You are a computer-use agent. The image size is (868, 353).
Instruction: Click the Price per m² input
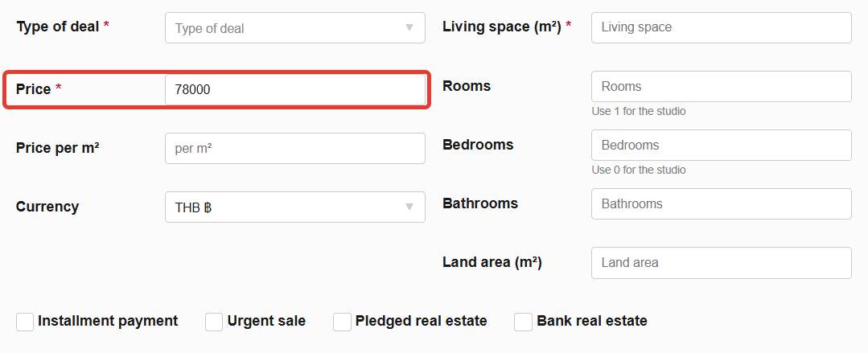click(x=294, y=149)
